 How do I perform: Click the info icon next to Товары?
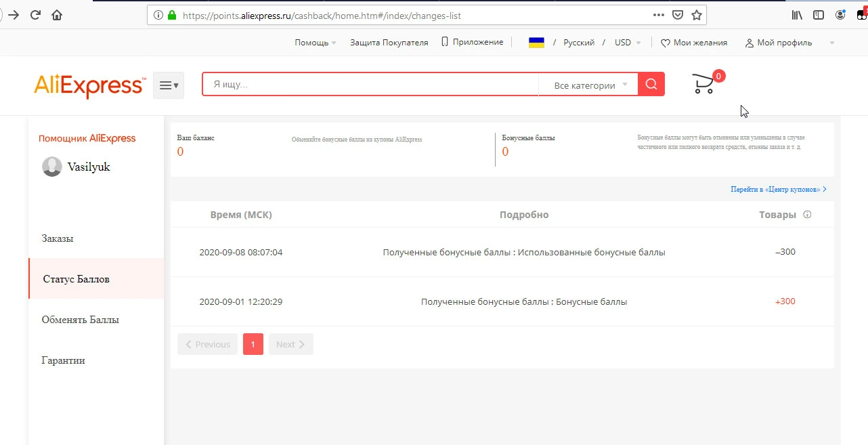point(807,215)
